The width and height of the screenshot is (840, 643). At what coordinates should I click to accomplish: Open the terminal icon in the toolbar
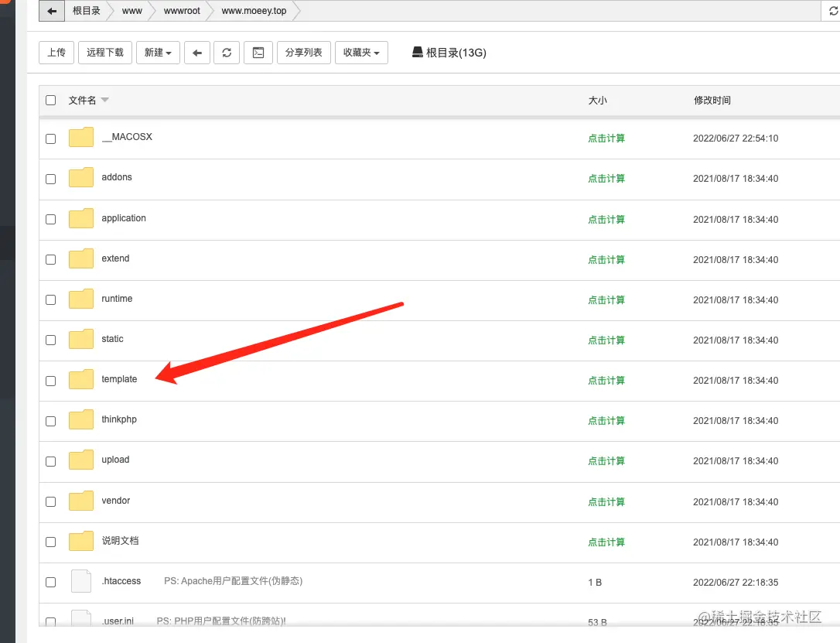coord(258,53)
